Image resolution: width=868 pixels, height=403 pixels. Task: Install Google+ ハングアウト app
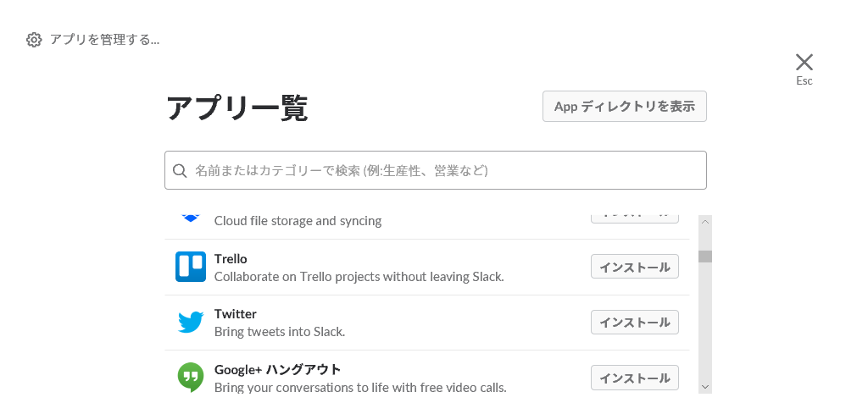point(635,378)
